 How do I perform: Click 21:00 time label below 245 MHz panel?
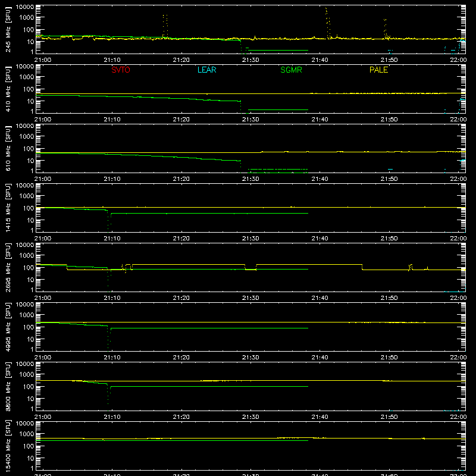pos(43,60)
